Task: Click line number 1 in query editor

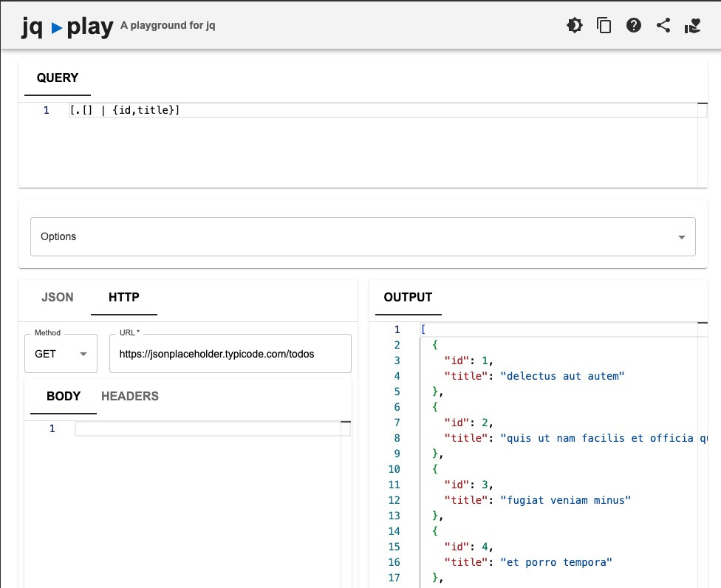Action: click(46, 111)
